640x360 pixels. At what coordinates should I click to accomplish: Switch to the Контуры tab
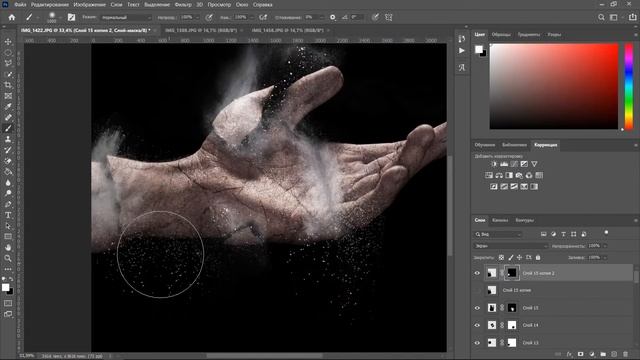tap(524, 220)
